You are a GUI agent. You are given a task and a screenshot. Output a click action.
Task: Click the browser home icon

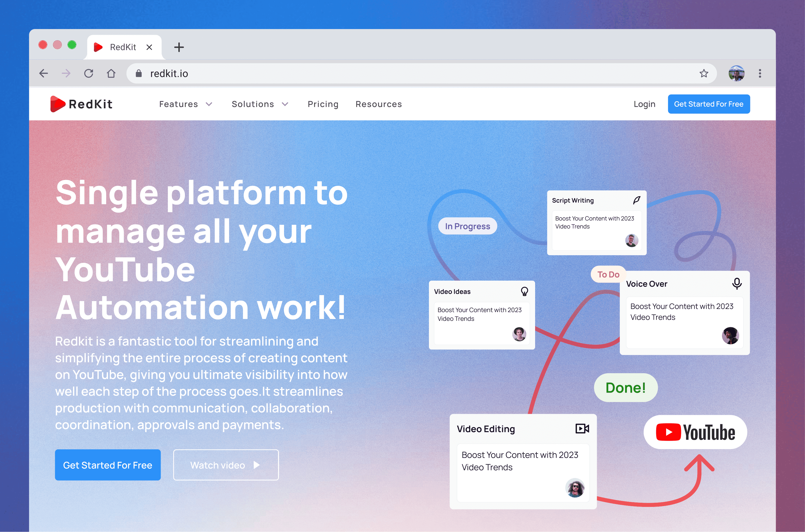pyautogui.click(x=111, y=73)
